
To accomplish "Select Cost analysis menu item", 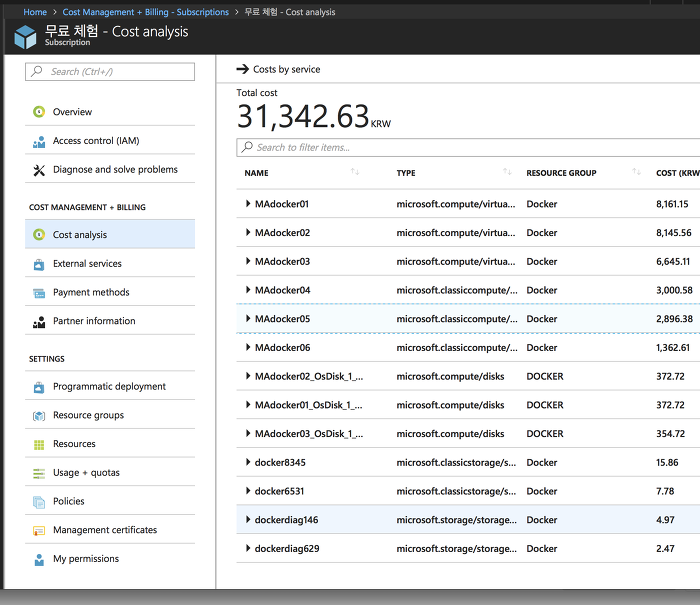I will click(x=110, y=234).
